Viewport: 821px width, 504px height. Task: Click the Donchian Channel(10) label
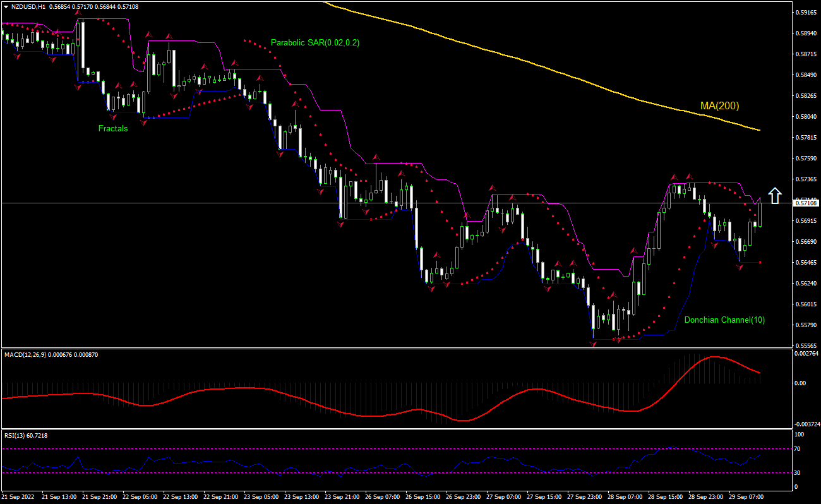pyautogui.click(x=724, y=320)
